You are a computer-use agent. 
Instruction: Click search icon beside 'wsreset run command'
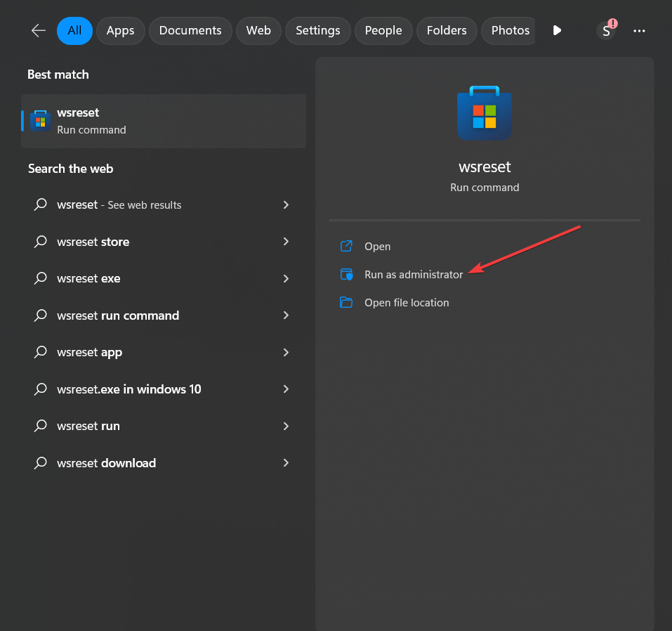tap(40, 315)
